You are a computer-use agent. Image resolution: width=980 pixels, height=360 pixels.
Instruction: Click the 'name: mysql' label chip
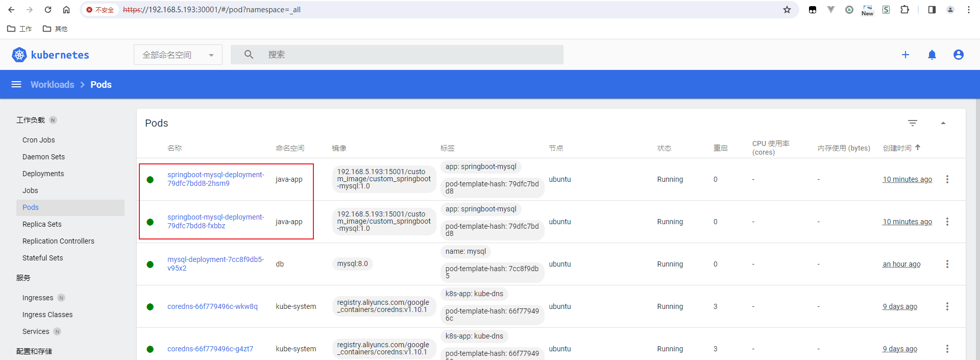click(x=465, y=251)
